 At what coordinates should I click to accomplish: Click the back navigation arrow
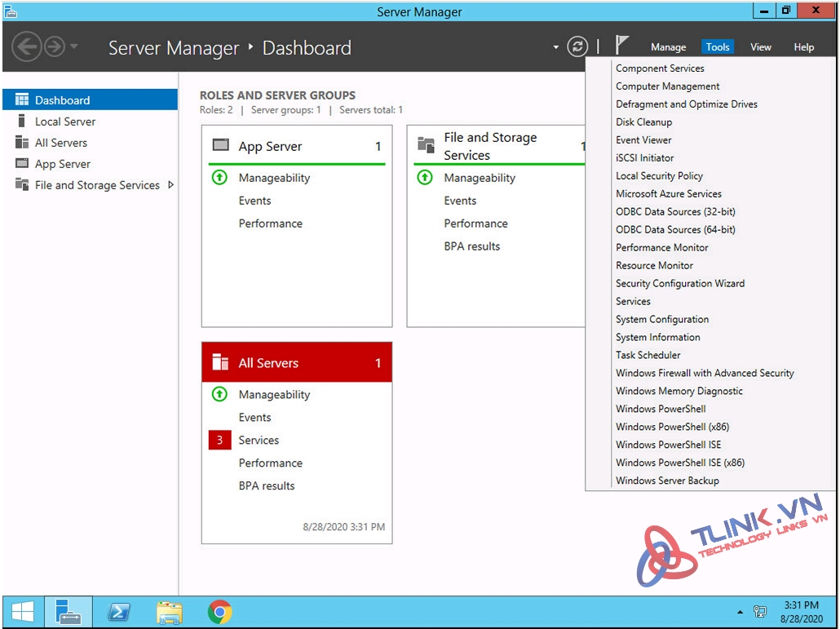coord(27,47)
